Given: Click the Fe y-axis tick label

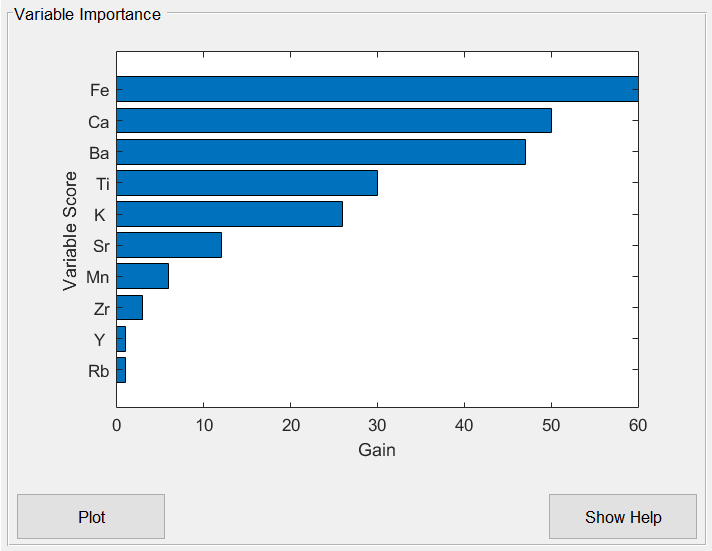Looking at the screenshot, I should click(99, 90).
